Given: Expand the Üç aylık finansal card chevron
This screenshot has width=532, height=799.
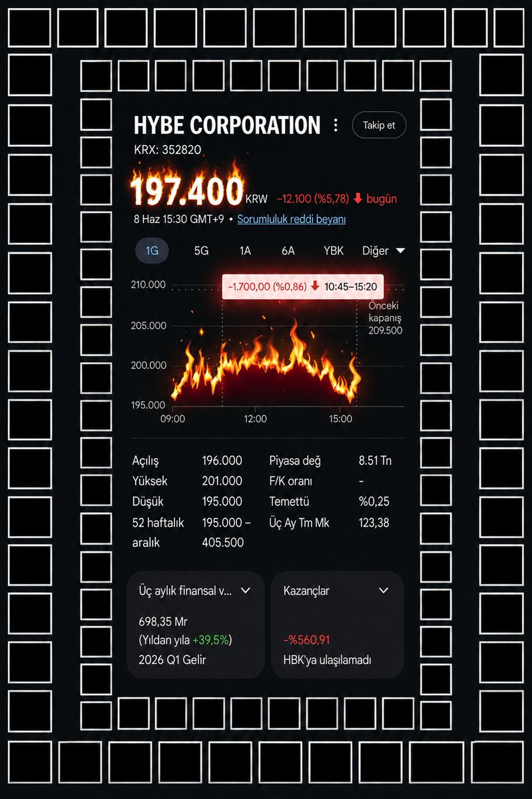Looking at the screenshot, I should tap(246, 591).
